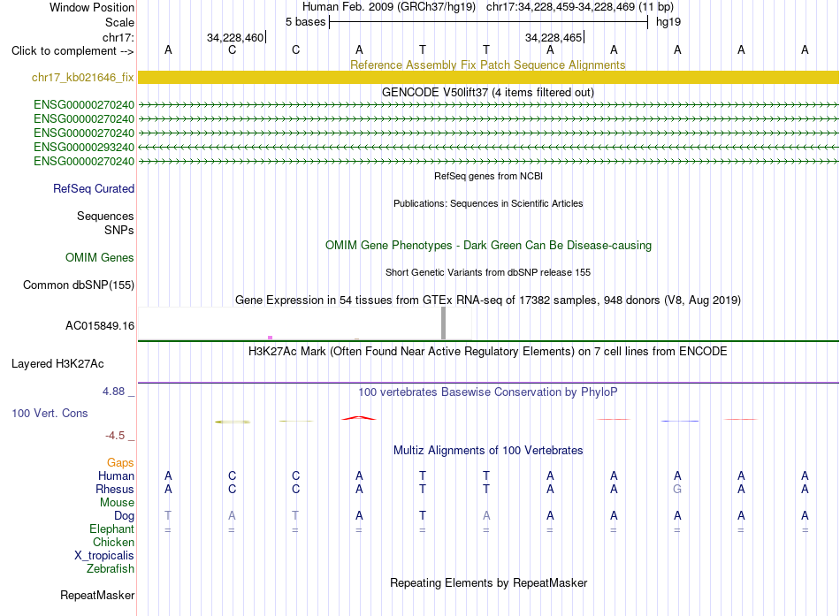Open RefSeq Curated track label
This screenshot has height=616, width=840.
click(x=93, y=188)
